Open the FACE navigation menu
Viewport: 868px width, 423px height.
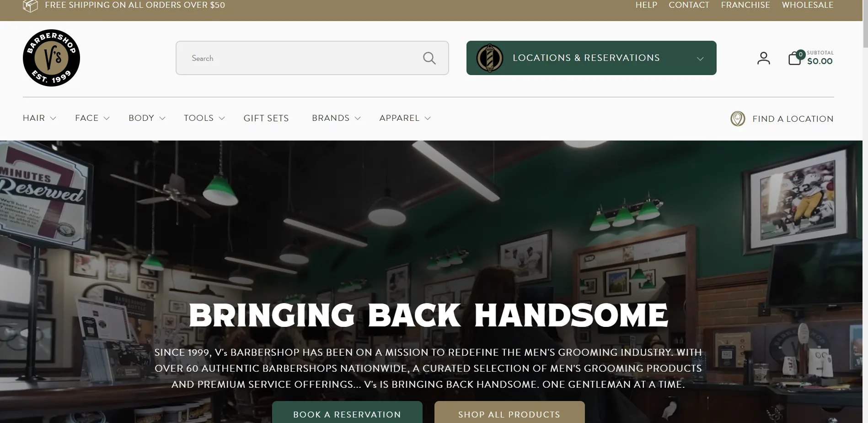click(x=87, y=118)
